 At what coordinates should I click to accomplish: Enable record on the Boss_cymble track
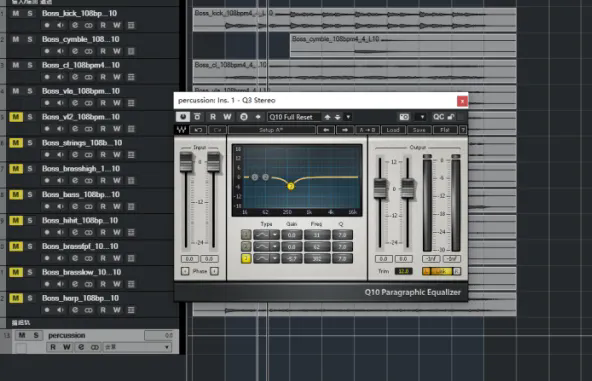click(47, 51)
